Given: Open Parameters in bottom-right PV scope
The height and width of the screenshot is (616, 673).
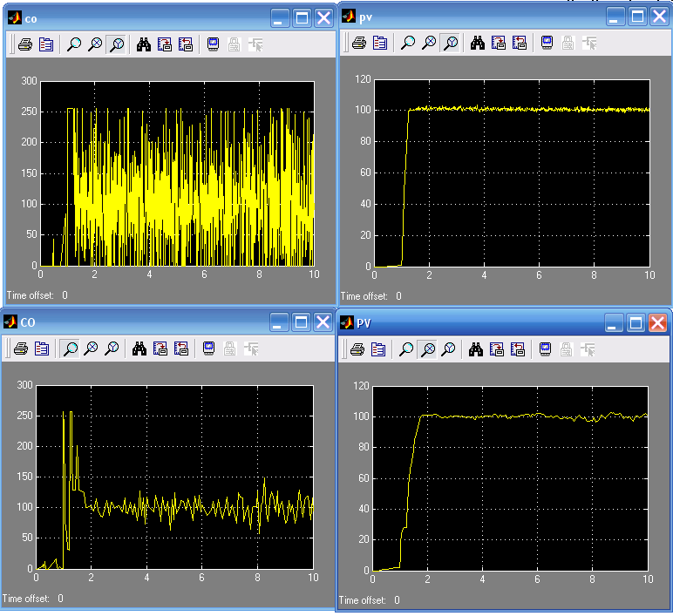Looking at the screenshot, I should click(x=378, y=349).
